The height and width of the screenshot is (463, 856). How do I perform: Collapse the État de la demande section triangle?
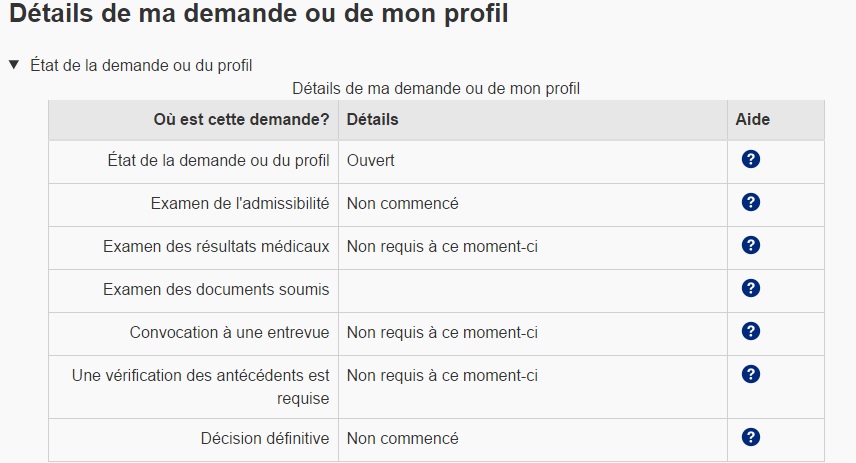pyautogui.click(x=14, y=65)
